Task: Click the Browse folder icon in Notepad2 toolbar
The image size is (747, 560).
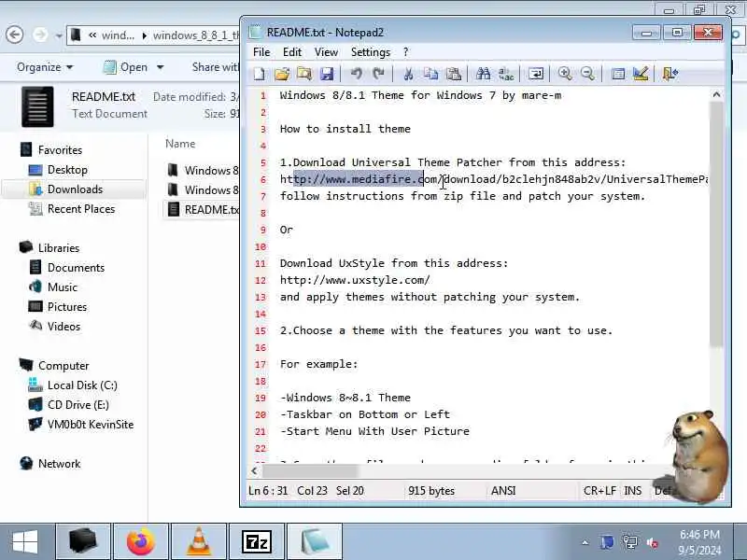Action: pos(304,74)
